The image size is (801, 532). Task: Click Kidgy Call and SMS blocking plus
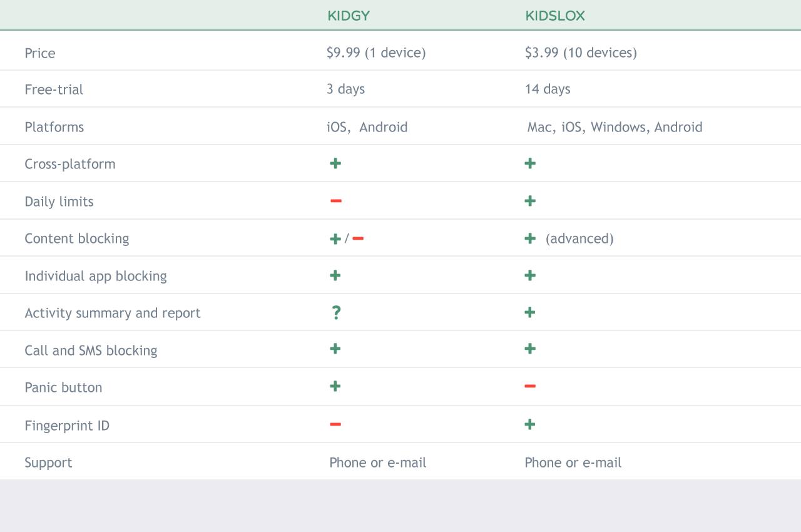335,349
